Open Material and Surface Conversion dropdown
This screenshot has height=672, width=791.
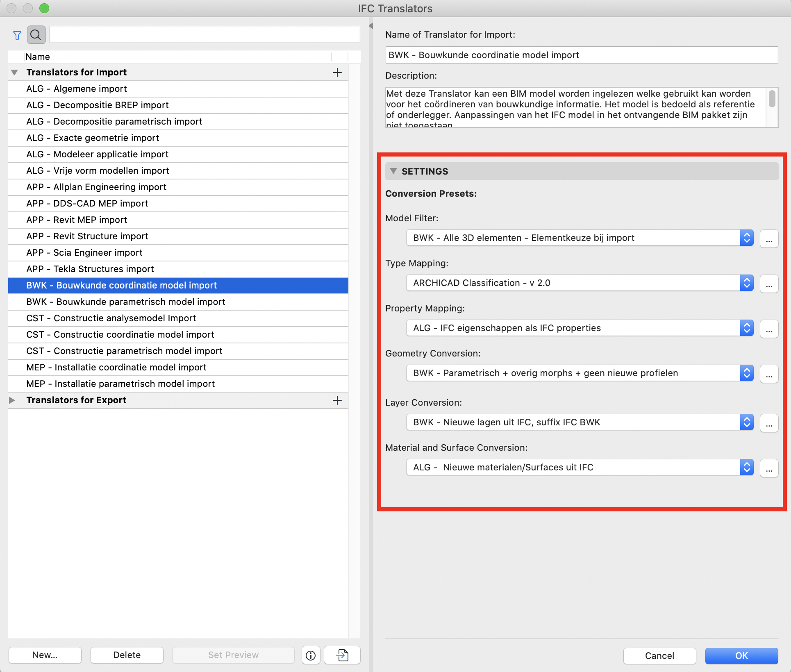point(580,467)
